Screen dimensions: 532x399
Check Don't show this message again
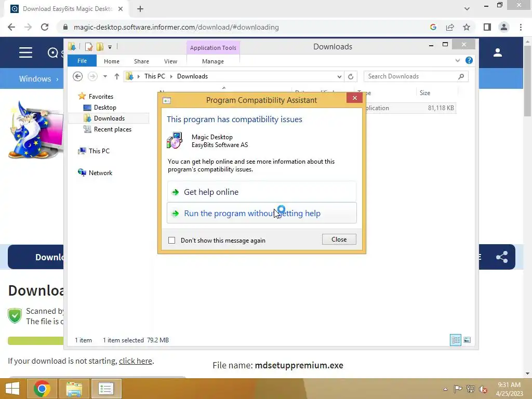172,240
